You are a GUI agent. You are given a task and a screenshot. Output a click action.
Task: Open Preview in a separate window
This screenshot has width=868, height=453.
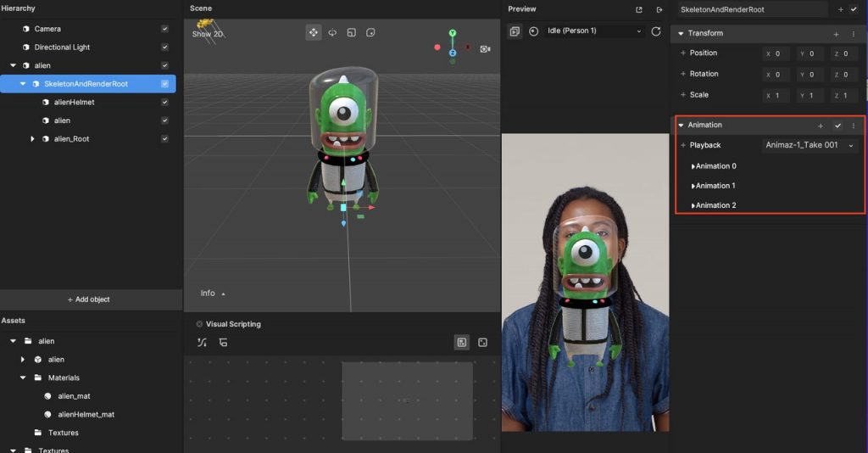point(639,9)
